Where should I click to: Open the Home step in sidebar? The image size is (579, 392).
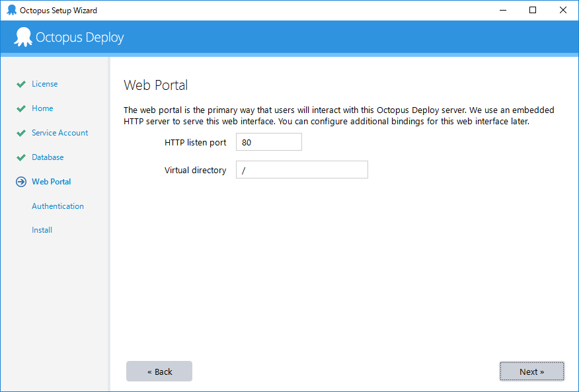[x=42, y=108]
